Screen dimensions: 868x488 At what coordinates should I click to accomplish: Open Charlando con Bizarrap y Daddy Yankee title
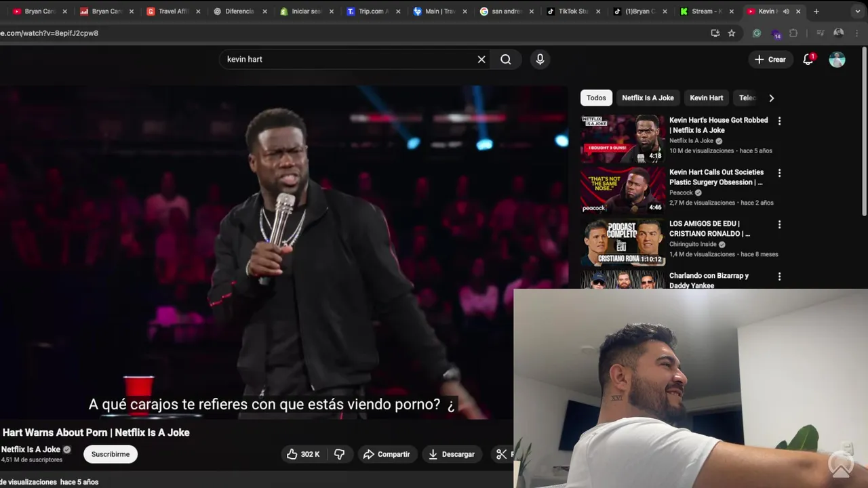click(709, 281)
